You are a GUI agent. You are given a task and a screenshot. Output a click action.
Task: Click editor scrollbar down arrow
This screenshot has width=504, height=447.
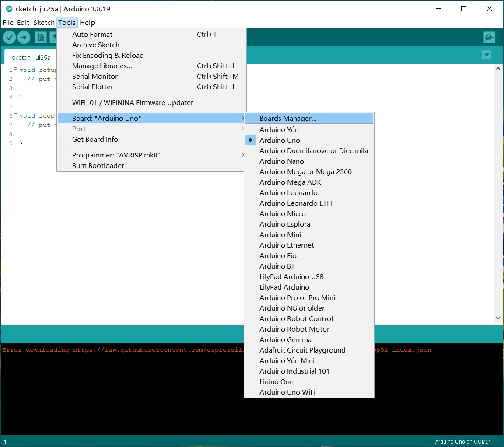coord(498,318)
